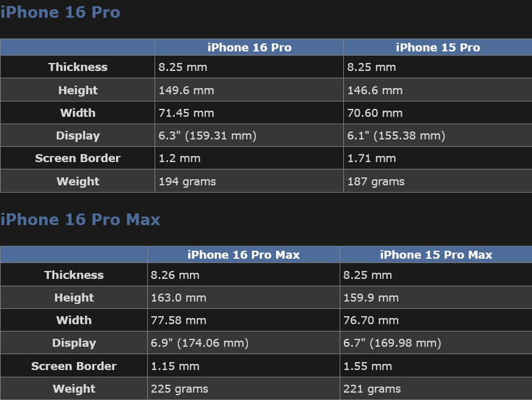Screen dimensions: 532x400
Task: Click the 6.3" (159.31 mm) display cell
Action: tap(249, 135)
